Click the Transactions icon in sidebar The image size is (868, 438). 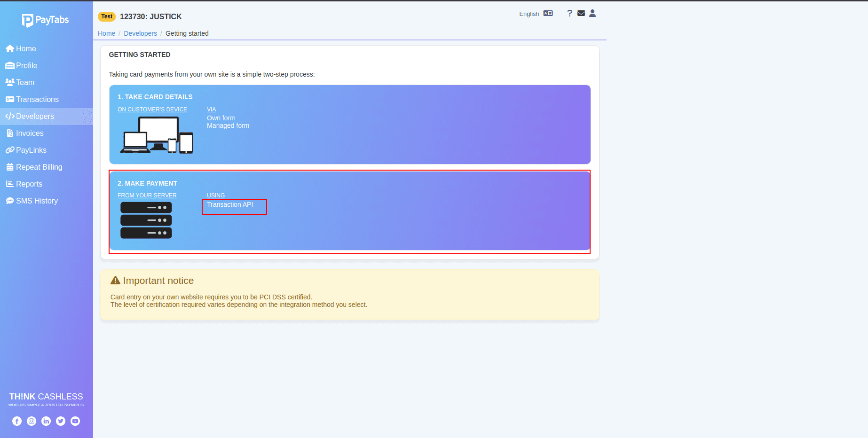[x=10, y=99]
